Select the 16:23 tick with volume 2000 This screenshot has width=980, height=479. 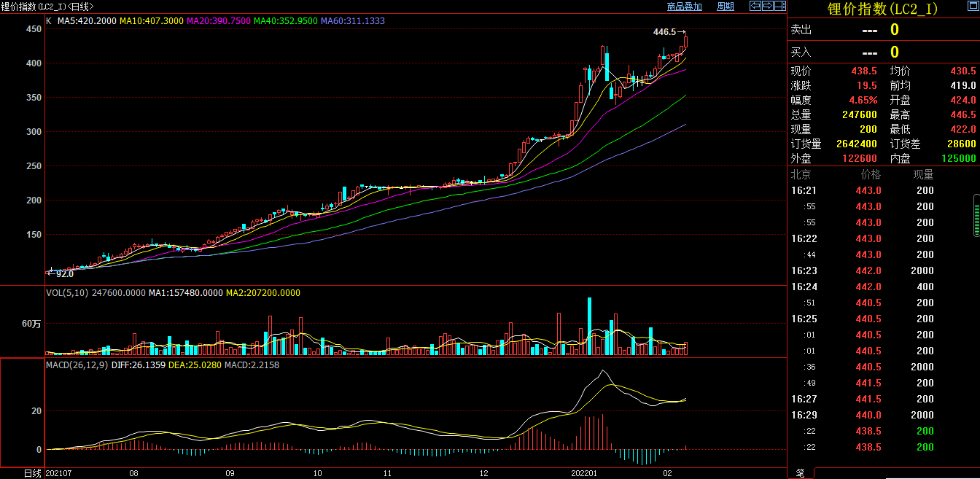[884, 270]
